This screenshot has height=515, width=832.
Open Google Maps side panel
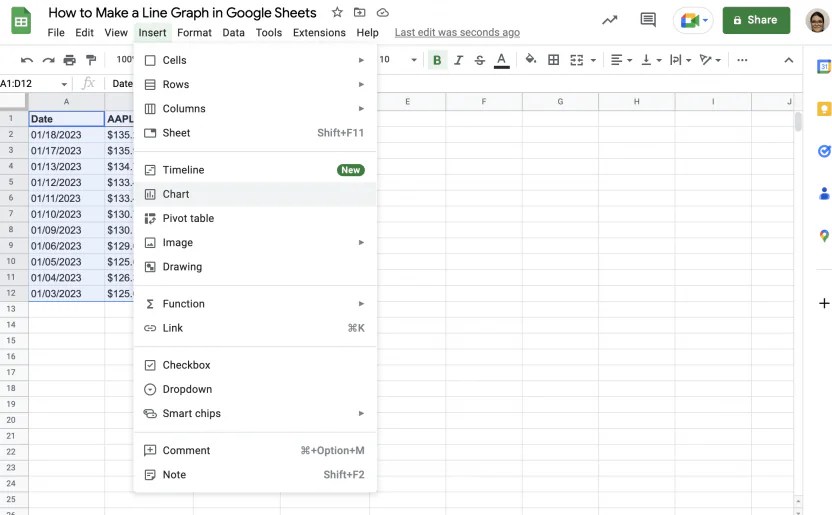(x=824, y=235)
